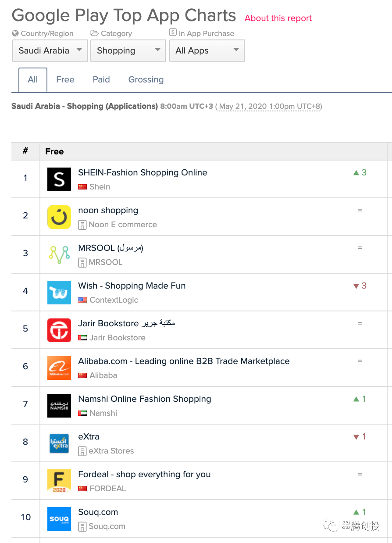Select the Jarir Bookstore red icon
Screen dimensions: 392x543
click(59, 330)
